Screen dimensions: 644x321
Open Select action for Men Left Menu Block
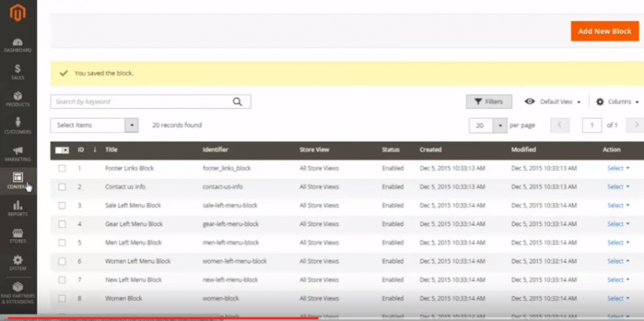pos(618,242)
